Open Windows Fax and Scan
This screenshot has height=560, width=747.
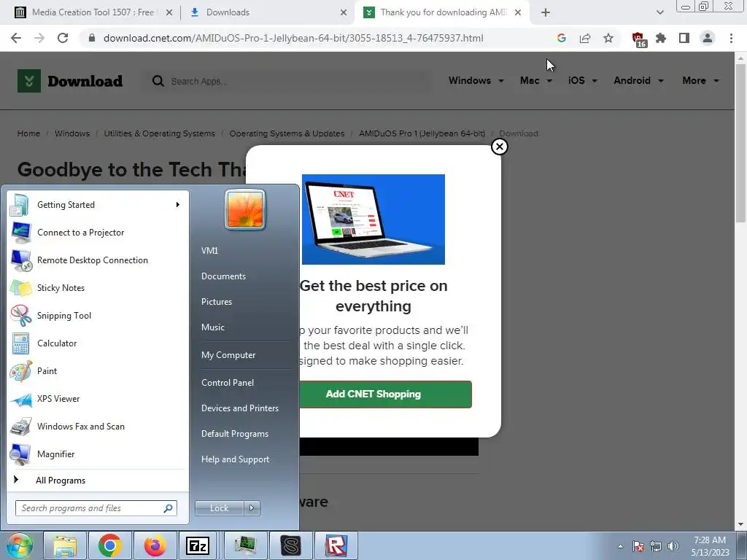[x=98, y=426]
